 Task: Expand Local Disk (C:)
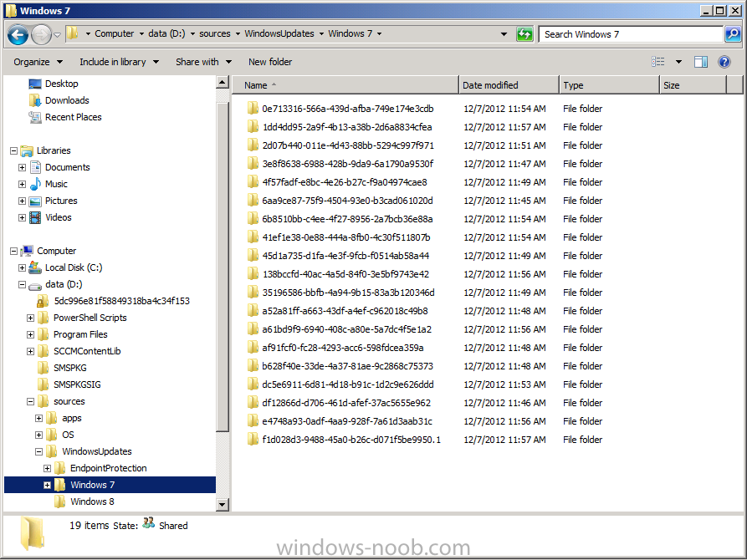(22, 267)
